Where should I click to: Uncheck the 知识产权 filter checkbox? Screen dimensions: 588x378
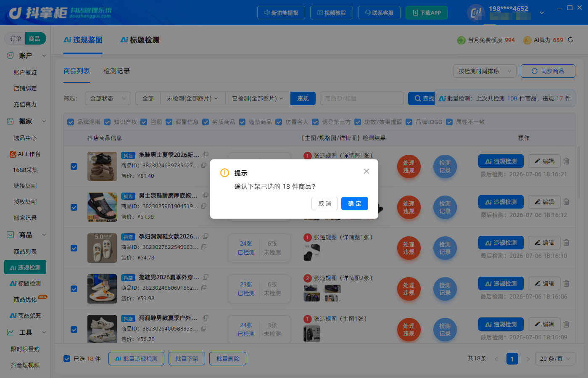[x=107, y=122]
